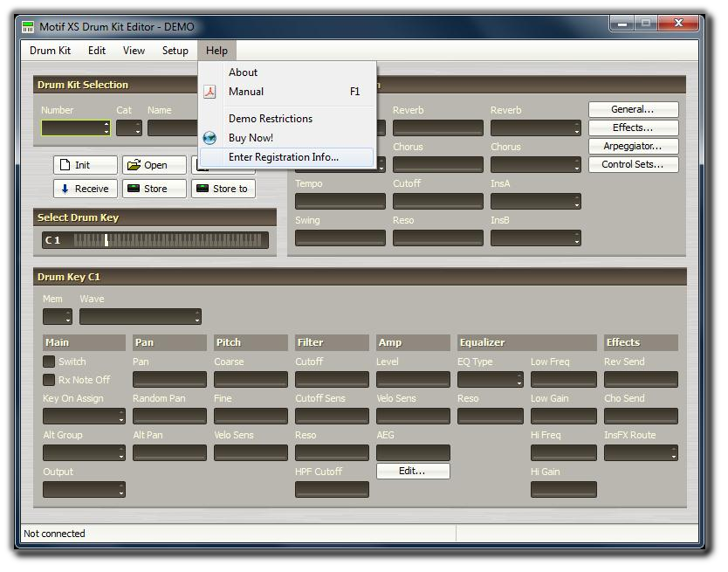Toggle the Rx Note Off checkbox
This screenshot has height=572, width=728.
49,380
